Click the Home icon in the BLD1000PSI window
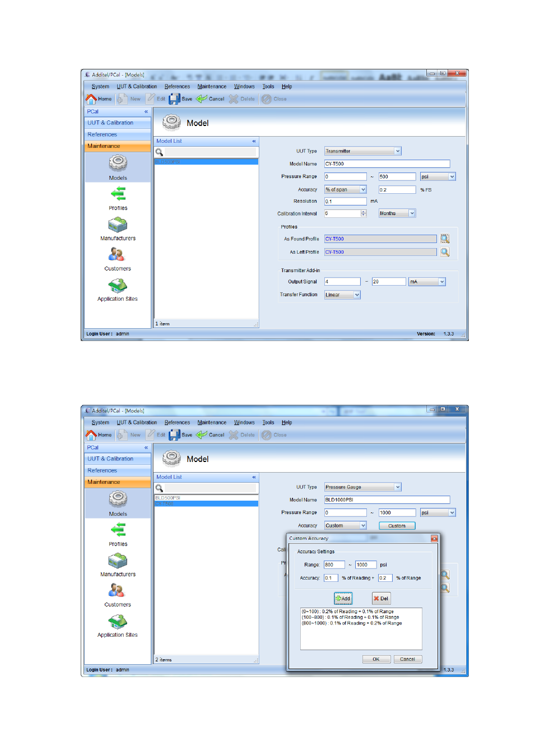Image resolution: width=535 pixels, height=756 pixels. pos(91,435)
